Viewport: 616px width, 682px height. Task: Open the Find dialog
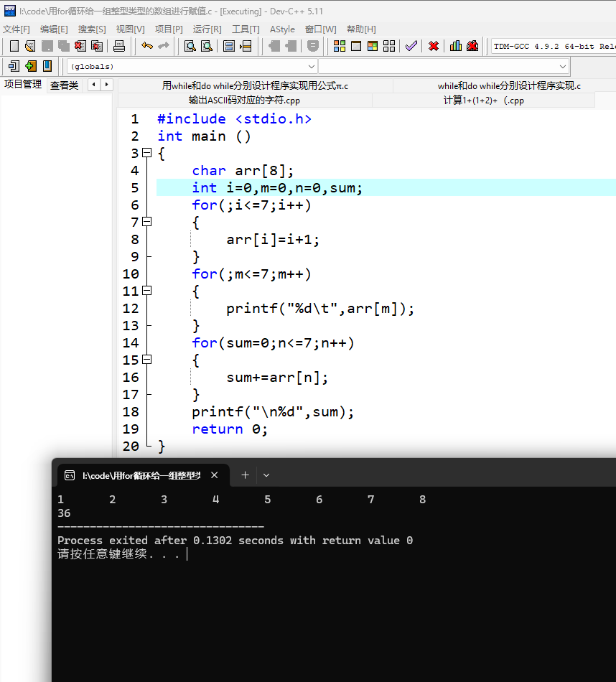190,46
